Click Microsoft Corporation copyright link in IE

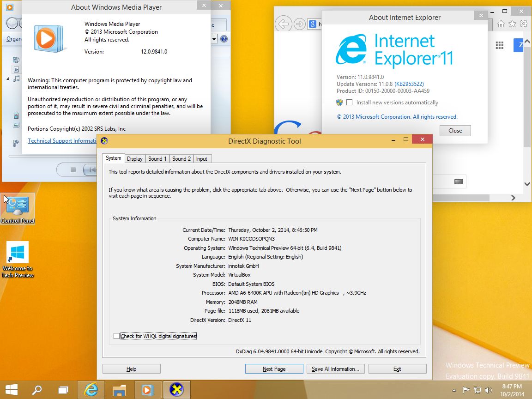pyautogui.click(x=397, y=117)
